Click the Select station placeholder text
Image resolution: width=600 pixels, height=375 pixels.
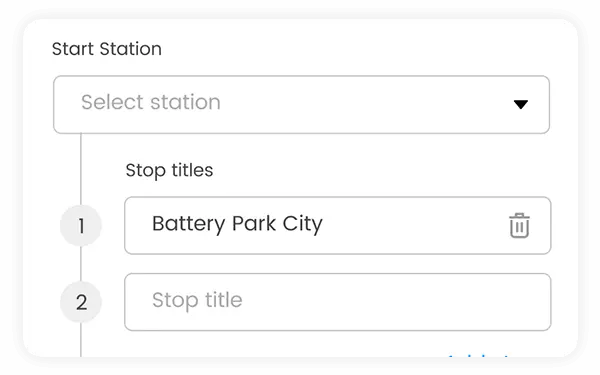(x=151, y=102)
